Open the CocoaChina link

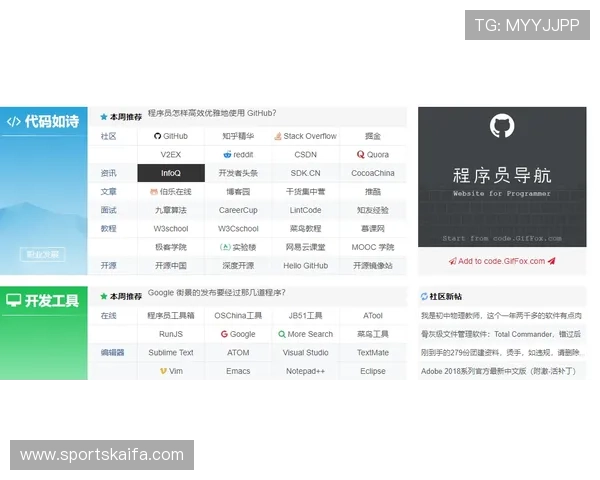[373, 173]
